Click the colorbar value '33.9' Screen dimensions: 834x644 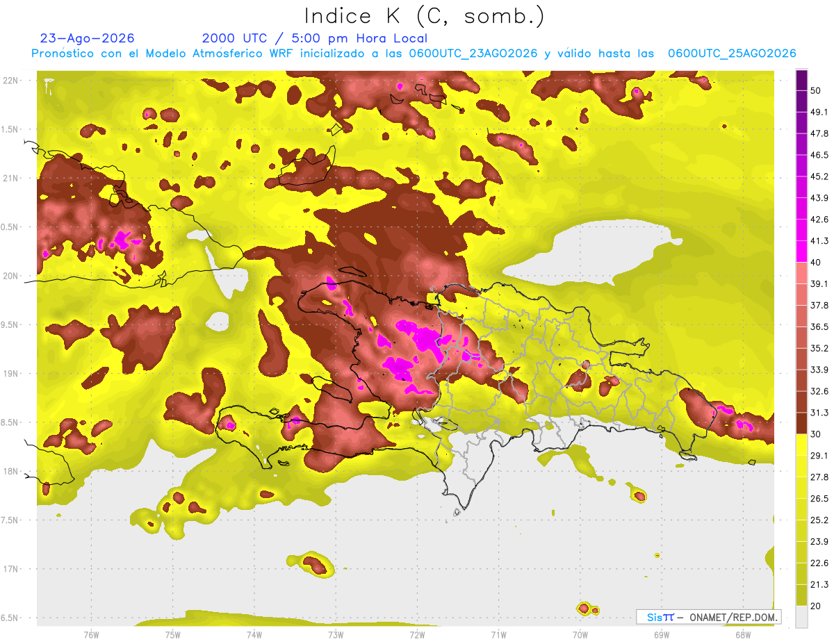tap(819, 370)
